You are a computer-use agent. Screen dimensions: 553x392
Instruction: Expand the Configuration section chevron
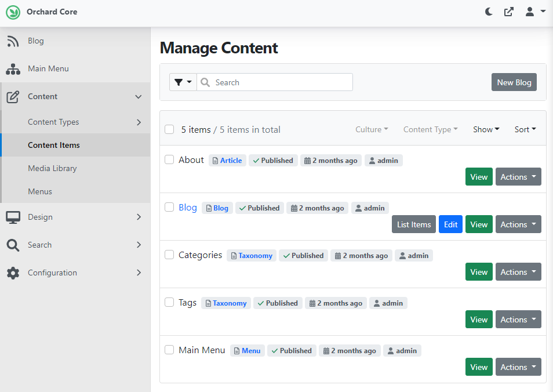[139, 273]
